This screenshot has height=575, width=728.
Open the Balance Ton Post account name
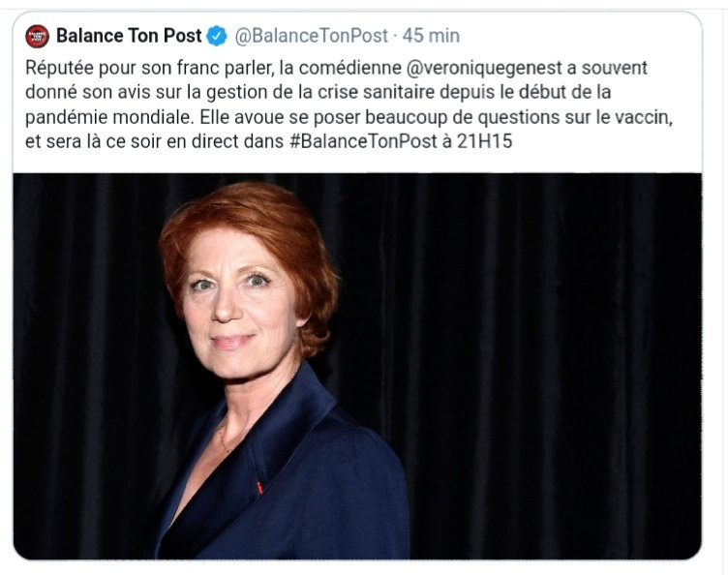click(x=129, y=37)
